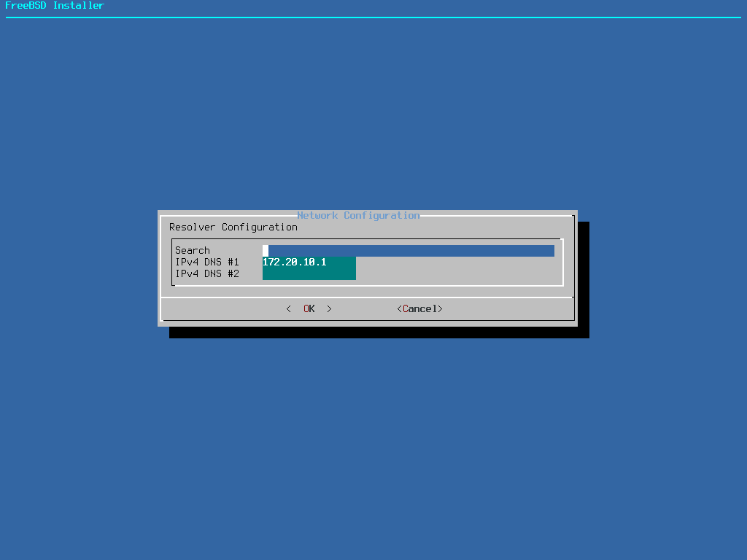Click the OK button
Image resolution: width=747 pixels, height=560 pixels.
click(309, 308)
